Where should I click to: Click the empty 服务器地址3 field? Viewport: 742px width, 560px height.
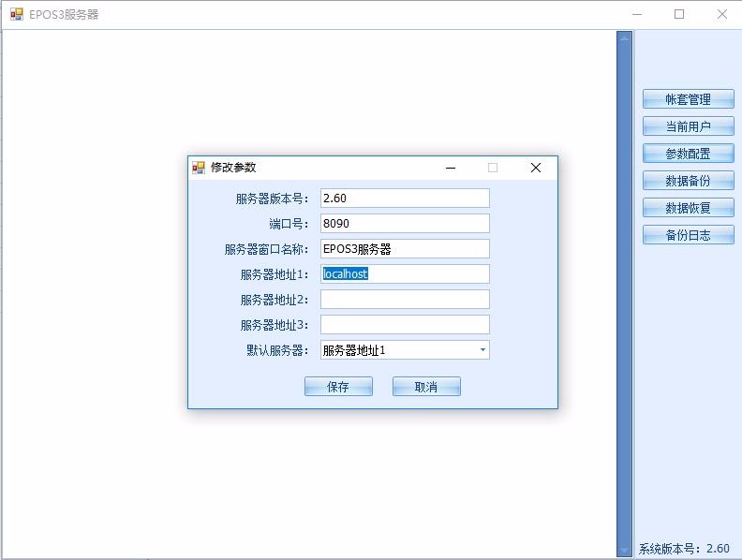point(405,324)
